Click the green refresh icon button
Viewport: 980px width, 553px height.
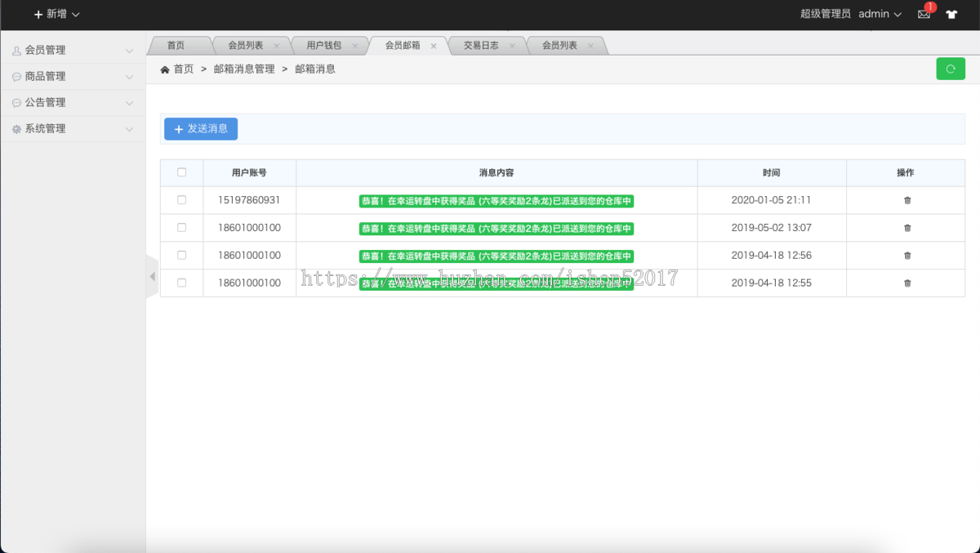(951, 69)
